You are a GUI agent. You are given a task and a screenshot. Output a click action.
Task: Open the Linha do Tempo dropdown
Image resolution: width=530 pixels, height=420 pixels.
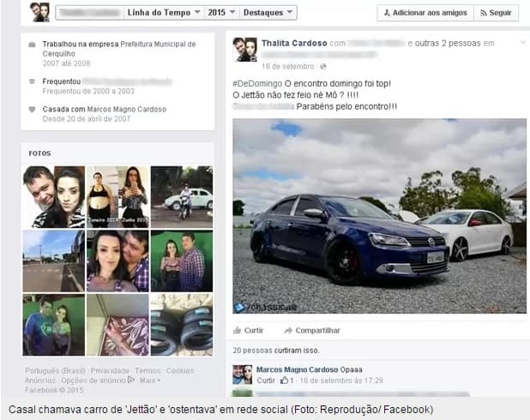(164, 13)
